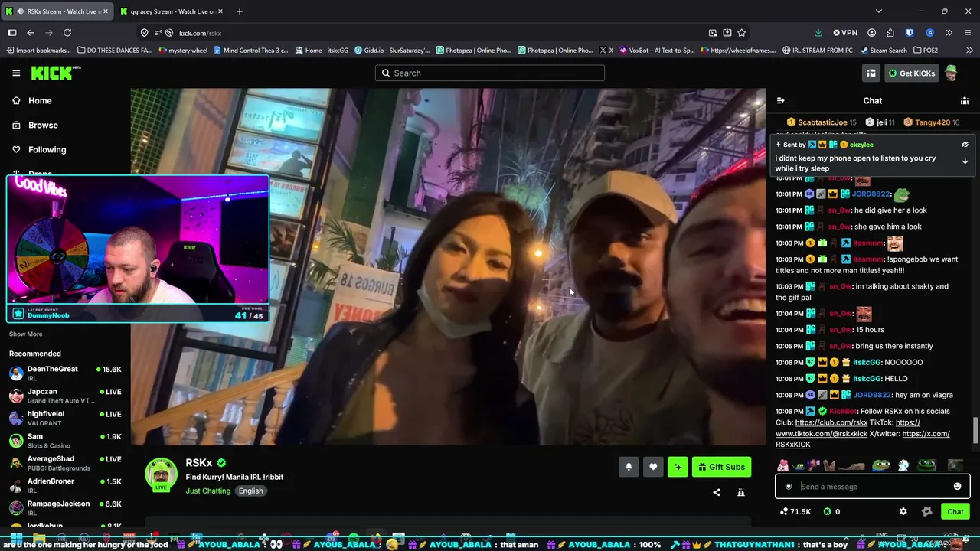Open AverageShad recommended channel
Screen dimensions: 980x551
[65, 463]
